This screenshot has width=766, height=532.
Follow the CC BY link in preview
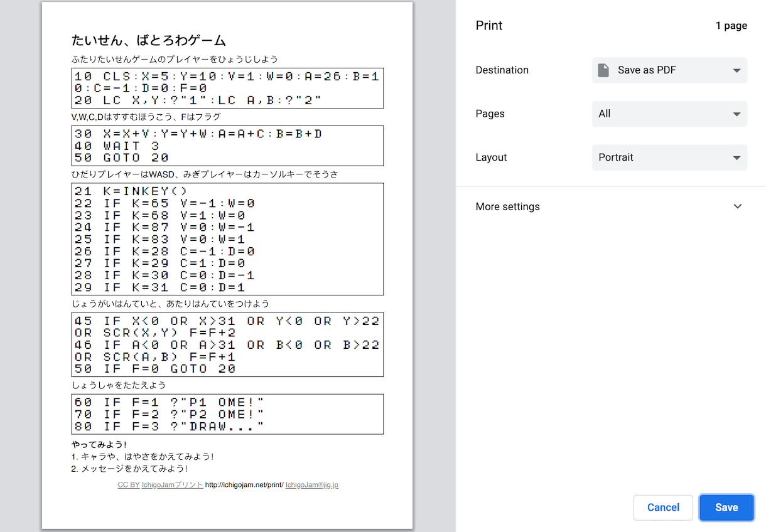coord(128,485)
